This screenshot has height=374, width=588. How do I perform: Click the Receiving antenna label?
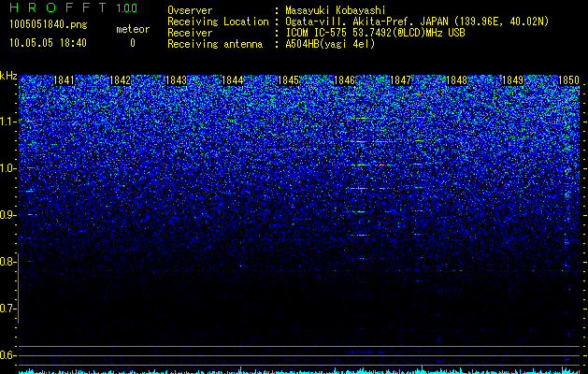tap(215, 44)
